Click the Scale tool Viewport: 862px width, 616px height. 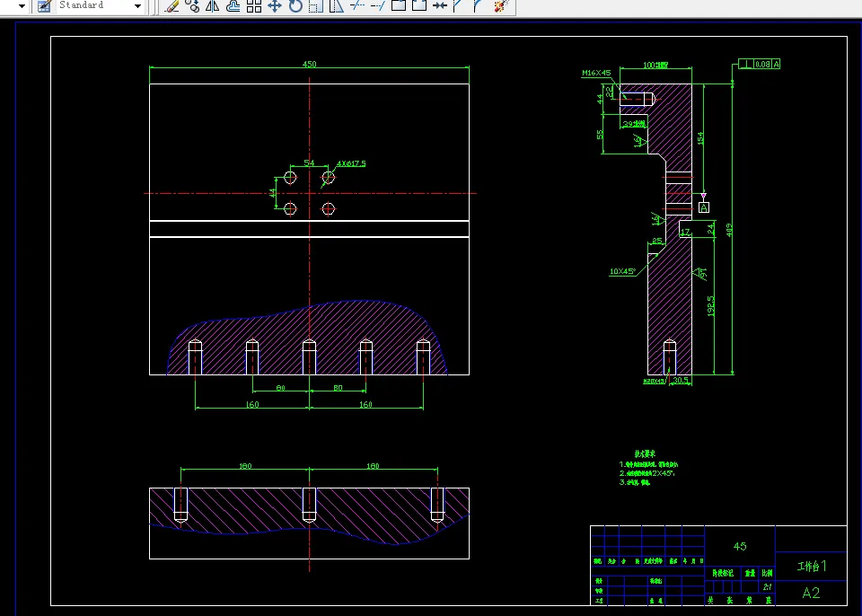point(315,6)
